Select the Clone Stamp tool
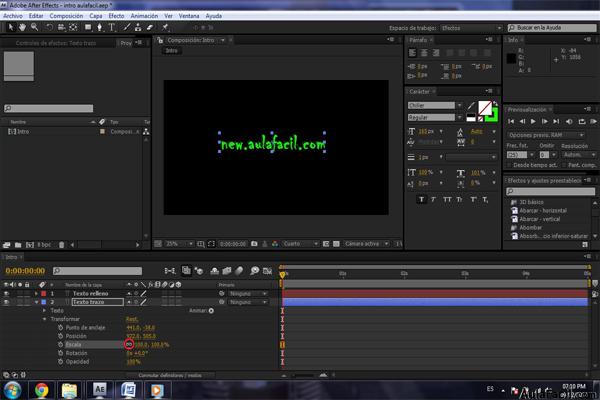The image size is (600, 400). click(138, 27)
